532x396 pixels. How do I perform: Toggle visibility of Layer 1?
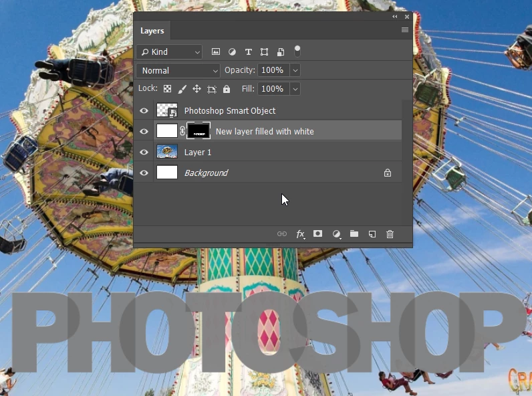coord(144,152)
